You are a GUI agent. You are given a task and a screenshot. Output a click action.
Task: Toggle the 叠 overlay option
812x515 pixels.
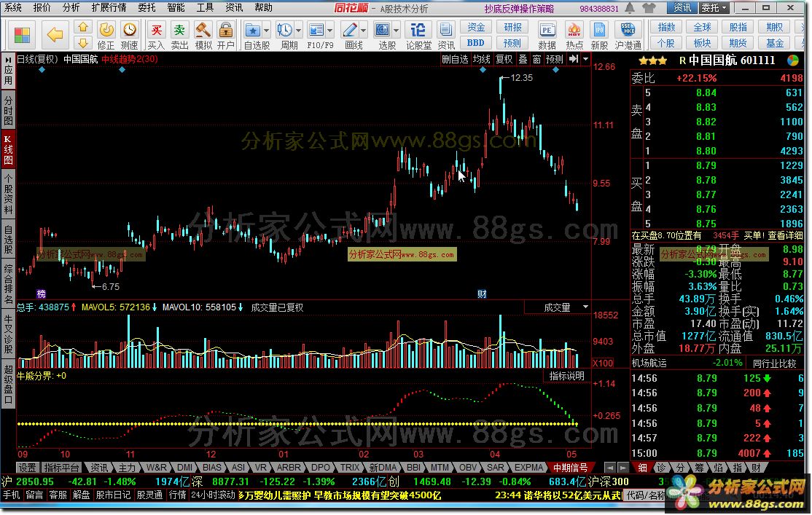(523, 60)
